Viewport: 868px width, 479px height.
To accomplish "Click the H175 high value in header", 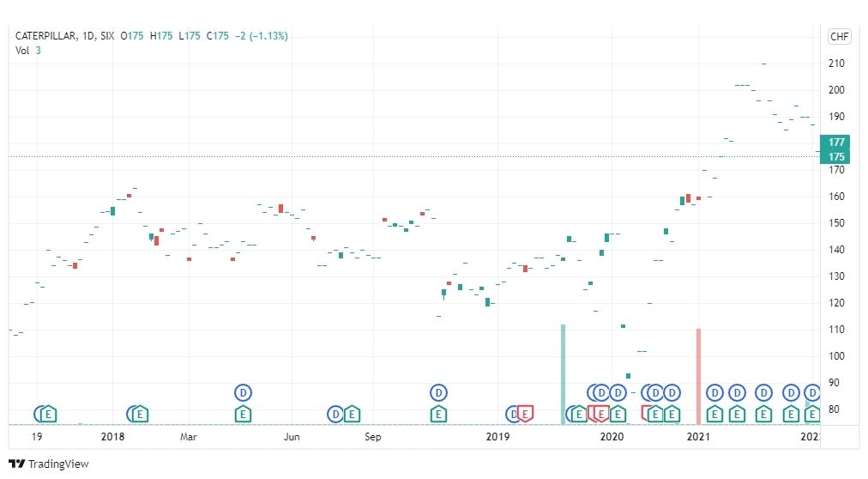I will 161,36.
